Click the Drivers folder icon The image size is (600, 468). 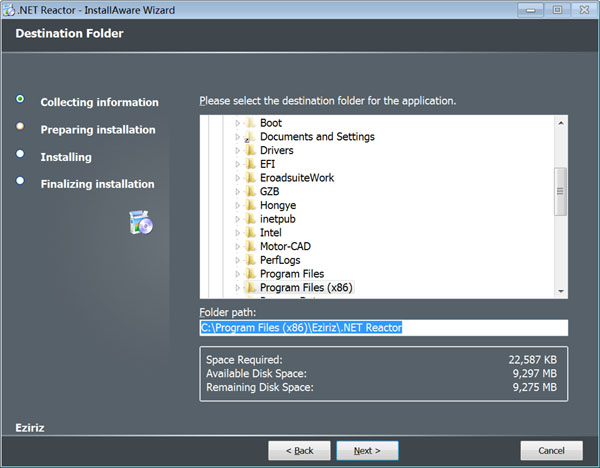point(250,150)
